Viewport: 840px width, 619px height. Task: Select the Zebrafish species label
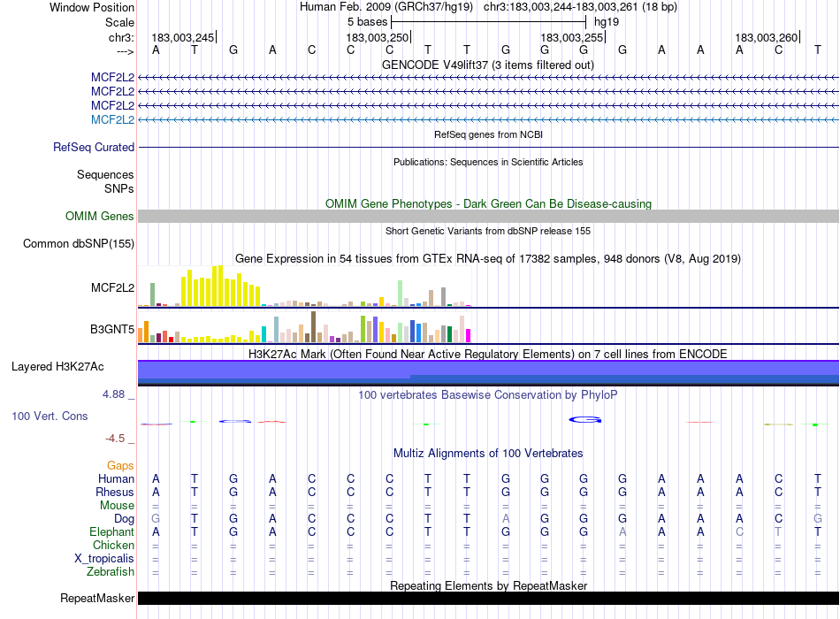pyautogui.click(x=111, y=572)
